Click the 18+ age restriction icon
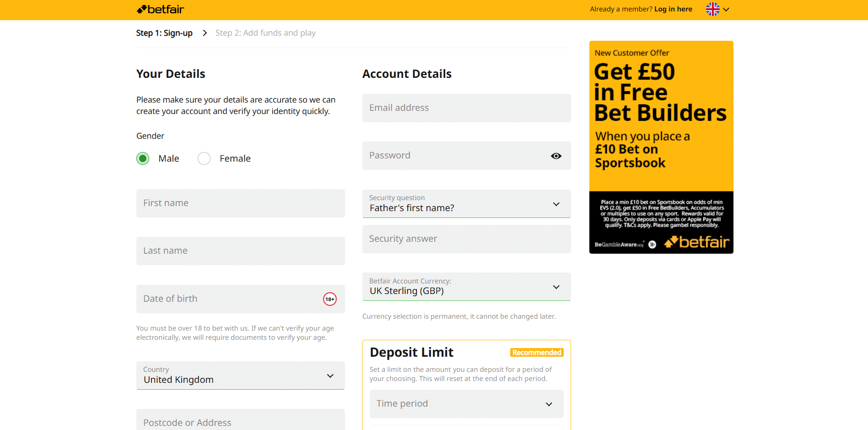Screen dimensions: 868x430 329,299
